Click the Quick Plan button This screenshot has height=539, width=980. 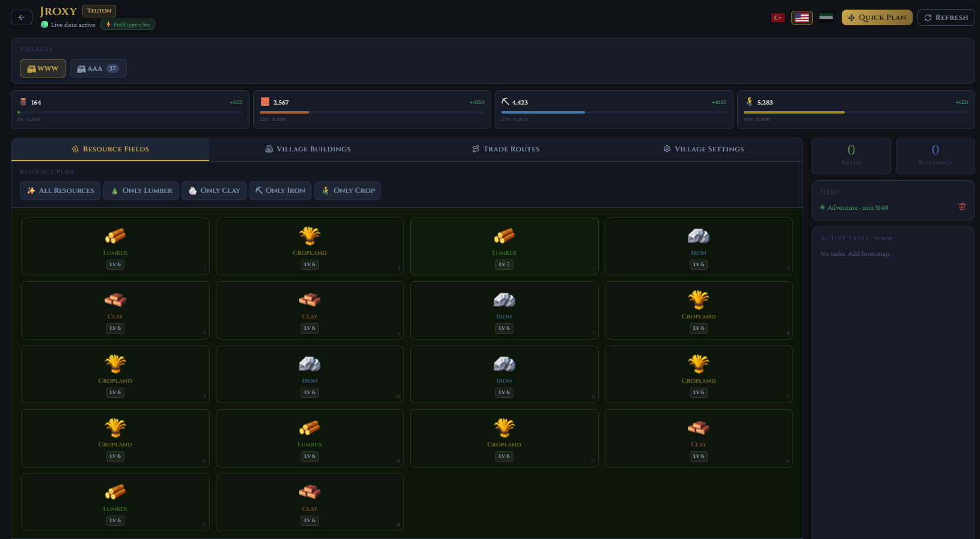point(877,17)
